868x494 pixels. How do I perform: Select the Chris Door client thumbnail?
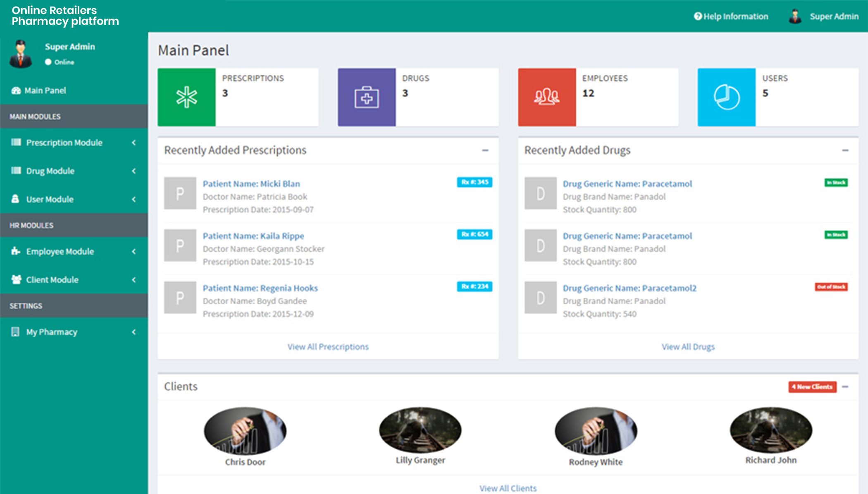tap(245, 431)
